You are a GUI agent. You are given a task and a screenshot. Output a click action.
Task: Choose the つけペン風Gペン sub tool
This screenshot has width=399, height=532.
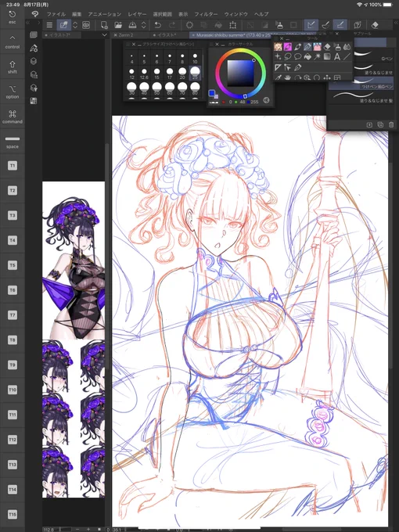click(x=361, y=84)
